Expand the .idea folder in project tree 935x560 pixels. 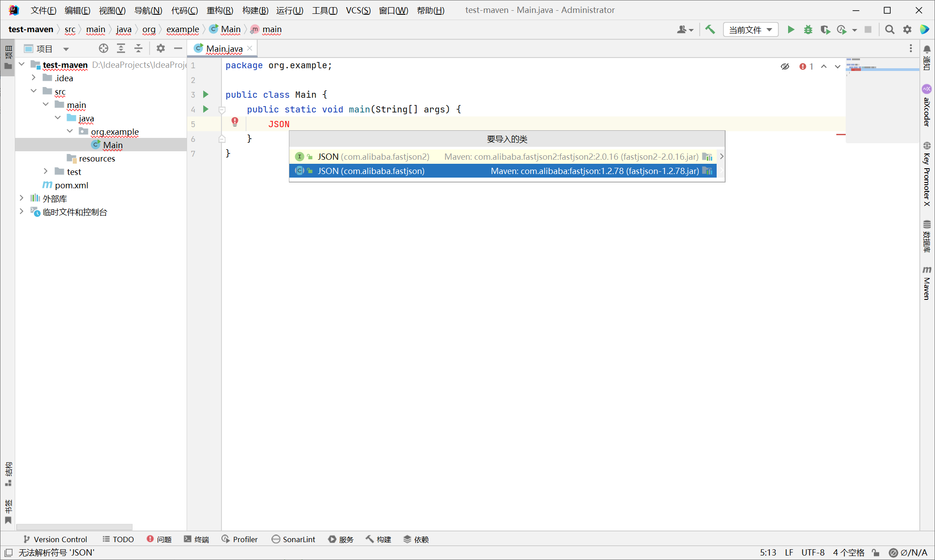click(33, 78)
